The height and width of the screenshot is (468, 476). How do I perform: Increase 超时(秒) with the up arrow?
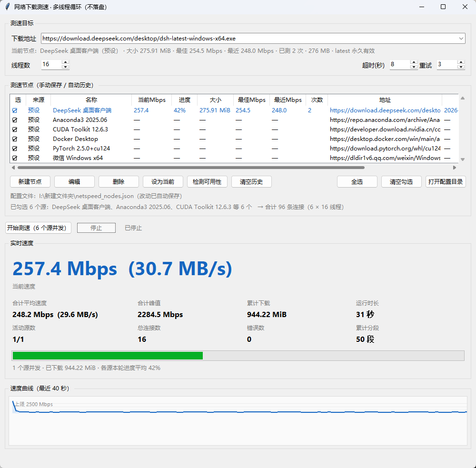(414, 62)
